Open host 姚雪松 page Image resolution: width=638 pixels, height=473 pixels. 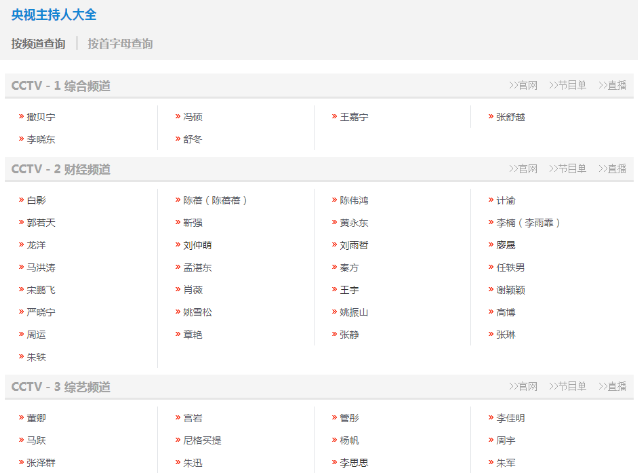coord(197,312)
